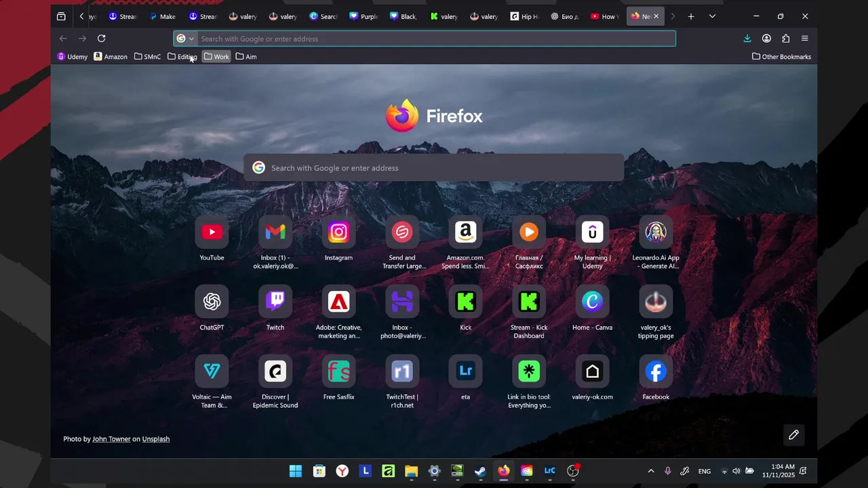Open the Work bookmarks folder
Viewport: 868px width, 488px height.
coord(217,57)
